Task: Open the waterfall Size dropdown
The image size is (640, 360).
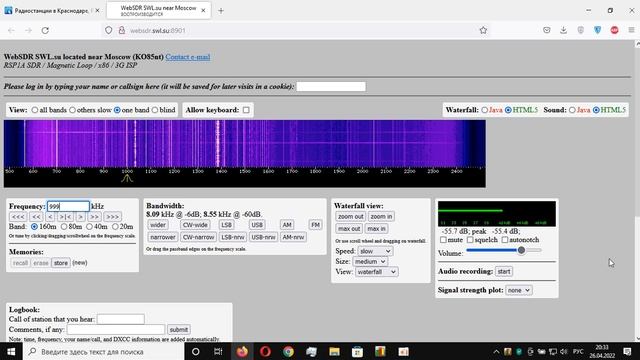Action: (370, 261)
